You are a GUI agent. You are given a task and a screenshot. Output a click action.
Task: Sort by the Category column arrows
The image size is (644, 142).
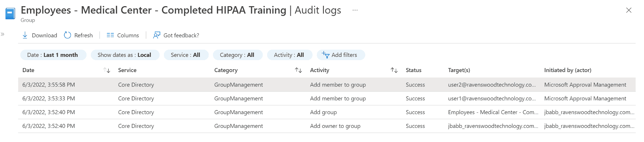[298, 70]
